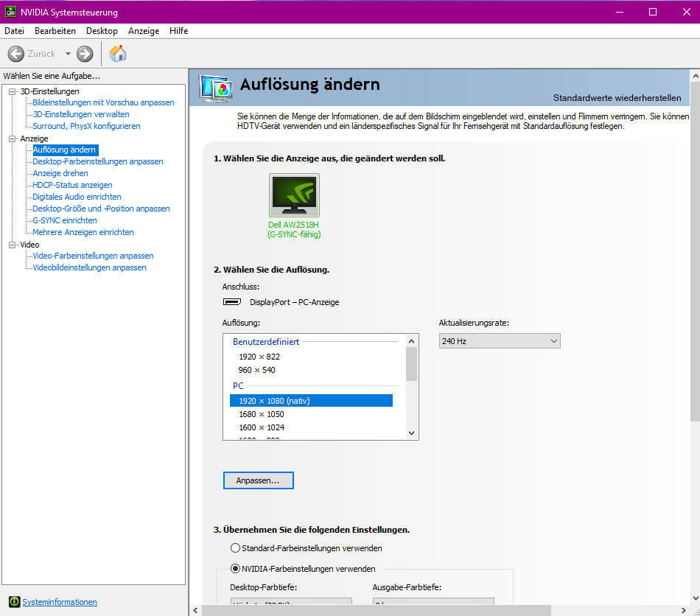This screenshot has height=616, width=700.
Task: Open Desktop-Farbeinstellungen anpassen
Action: [x=98, y=161]
